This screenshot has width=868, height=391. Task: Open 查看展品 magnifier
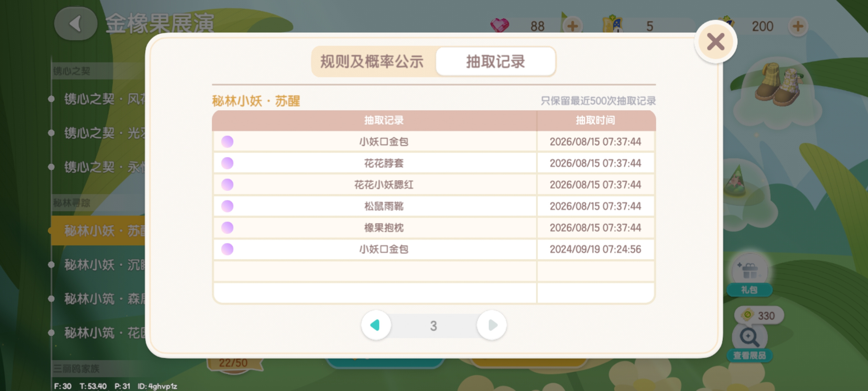click(749, 342)
